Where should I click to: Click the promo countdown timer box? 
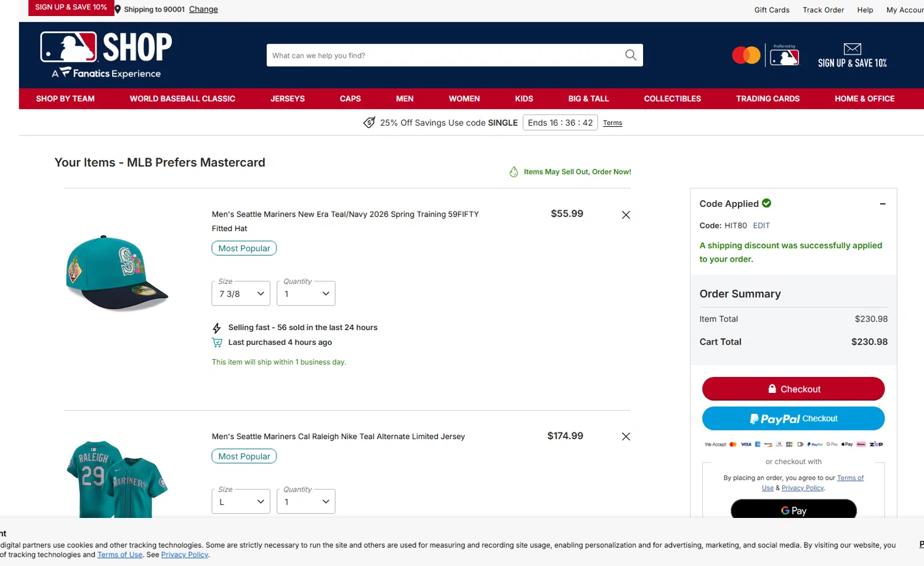pos(560,123)
